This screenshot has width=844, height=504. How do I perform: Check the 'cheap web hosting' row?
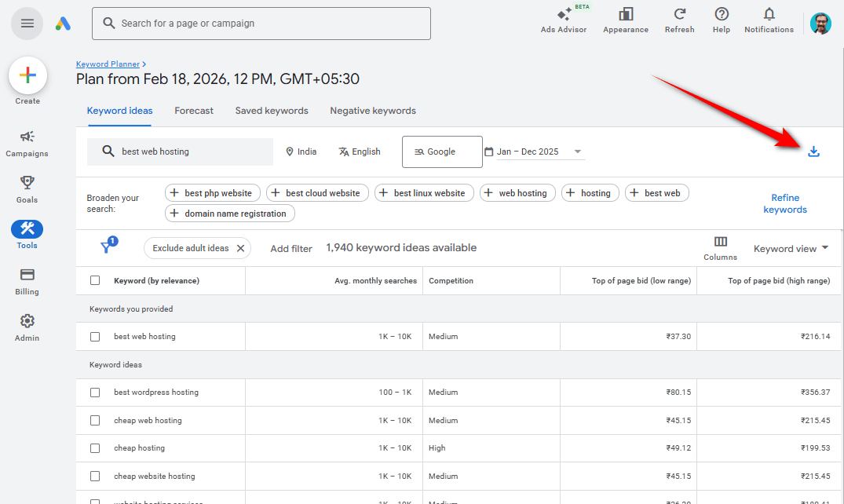[x=95, y=421]
